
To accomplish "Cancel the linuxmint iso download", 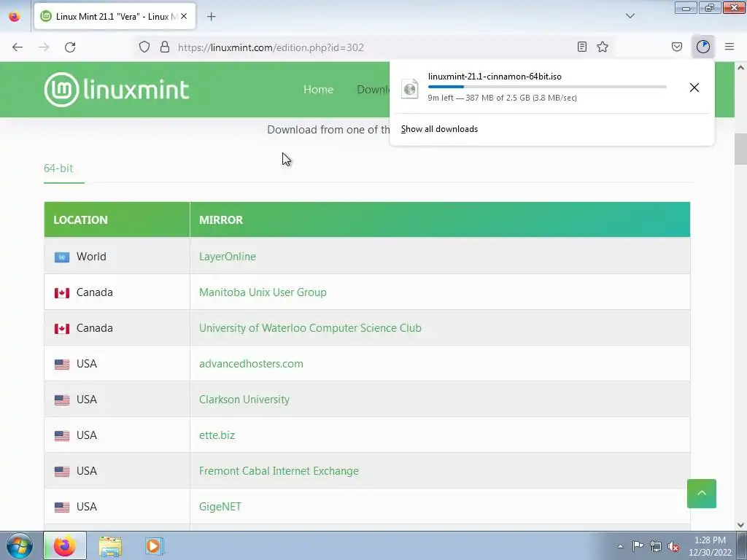I will pyautogui.click(x=694, y=87).
